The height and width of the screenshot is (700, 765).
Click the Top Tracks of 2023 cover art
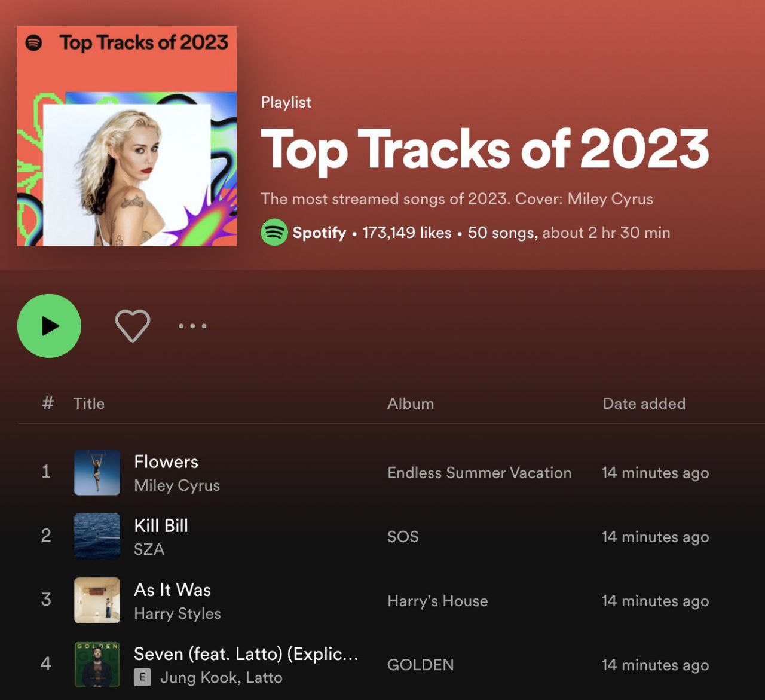pos(127,136)
